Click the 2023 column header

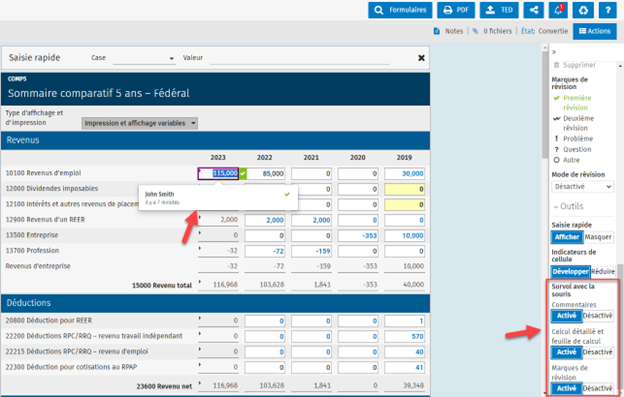coord(218,158)
